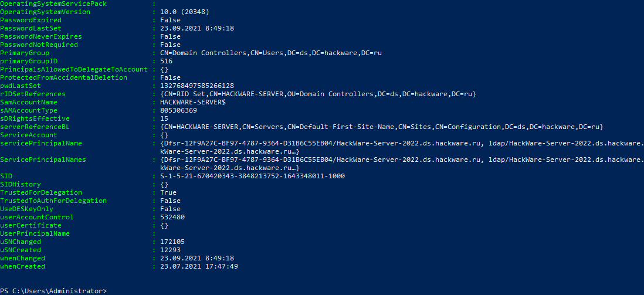
Task: Click the TrustedForDelegation value True
Action: click(168, 192)
